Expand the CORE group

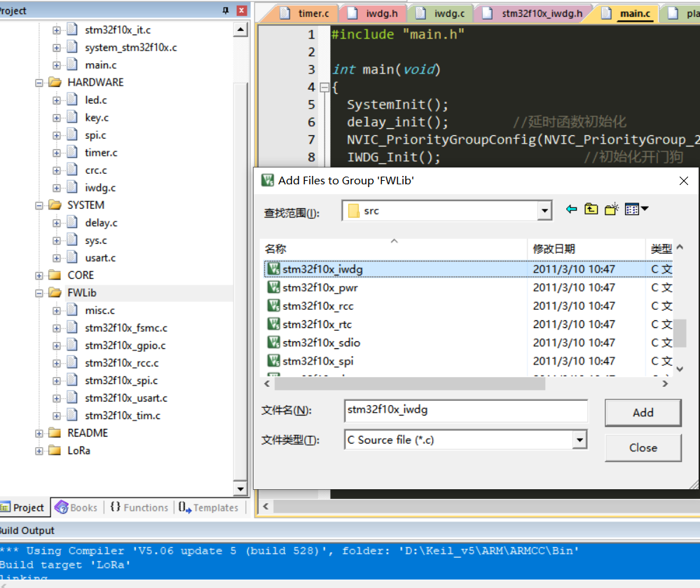(x=39, y=275)
